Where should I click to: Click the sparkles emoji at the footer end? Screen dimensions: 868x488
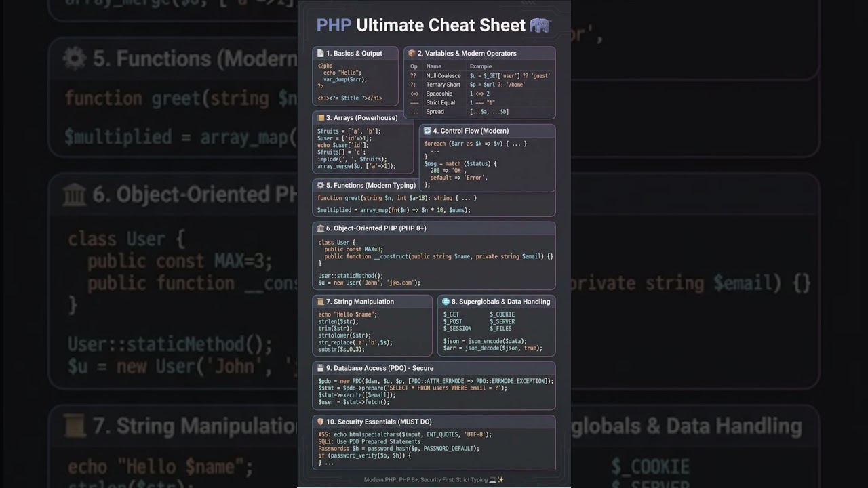(500, 480)
